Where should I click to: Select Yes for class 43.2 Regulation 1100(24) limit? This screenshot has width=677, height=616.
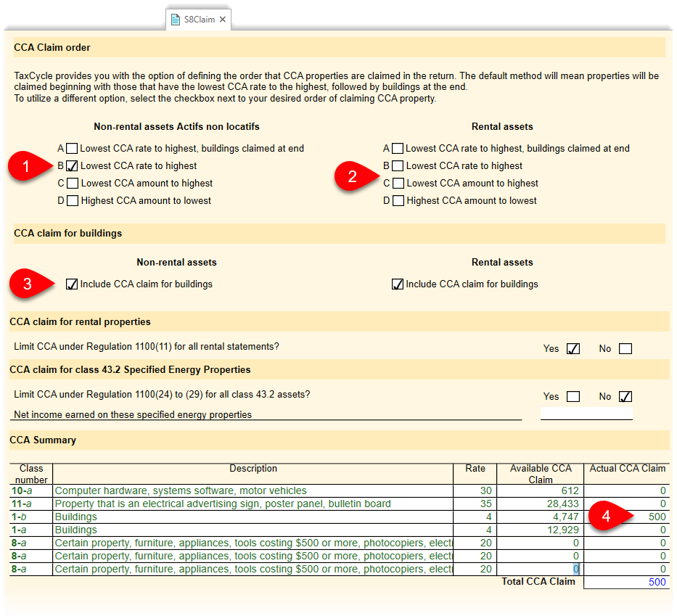pyautogui.click(x=573, y=397)
